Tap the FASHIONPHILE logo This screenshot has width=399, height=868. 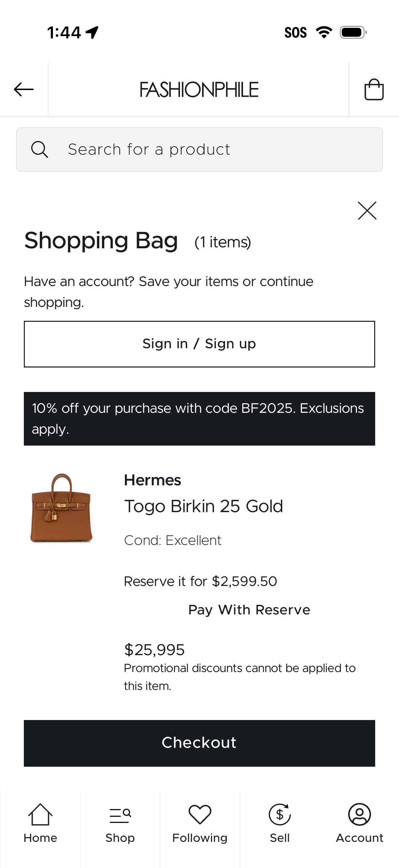click(x=199, y=90)
